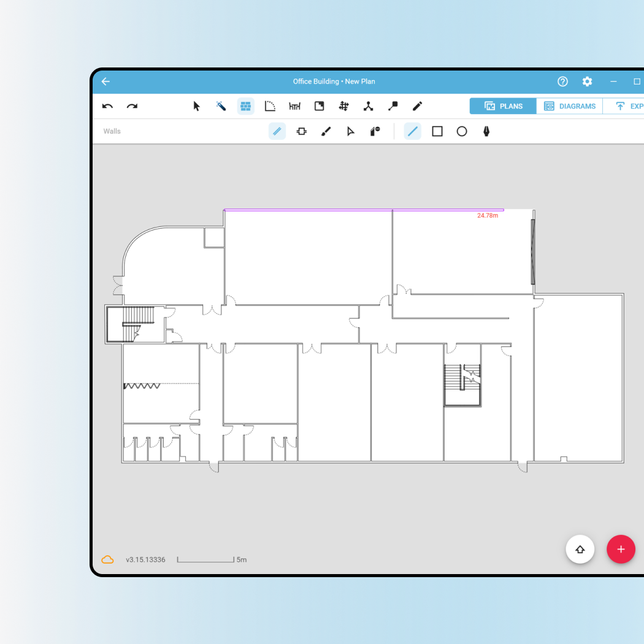
Task: Select the circle shape mode
Action: pyautogui.click(x=462, y=131)
